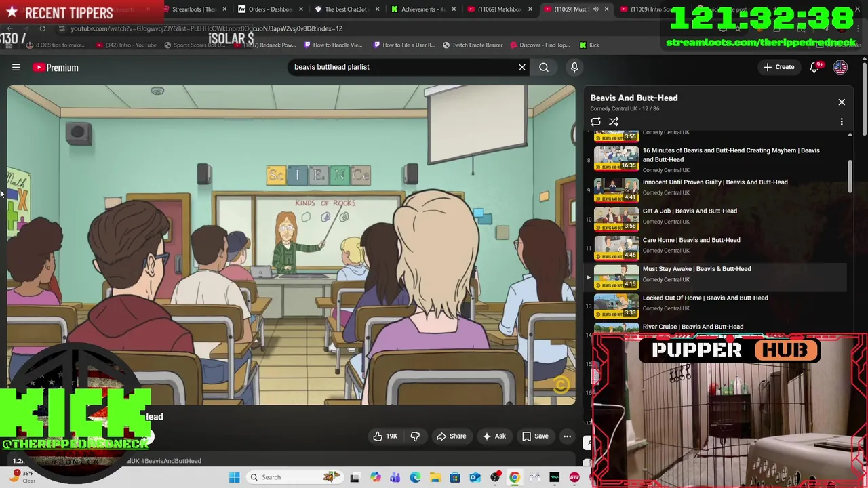Viewport: 868px width, 488px height.
Task: Clear the search box text with X
Action: pos(522,67)
